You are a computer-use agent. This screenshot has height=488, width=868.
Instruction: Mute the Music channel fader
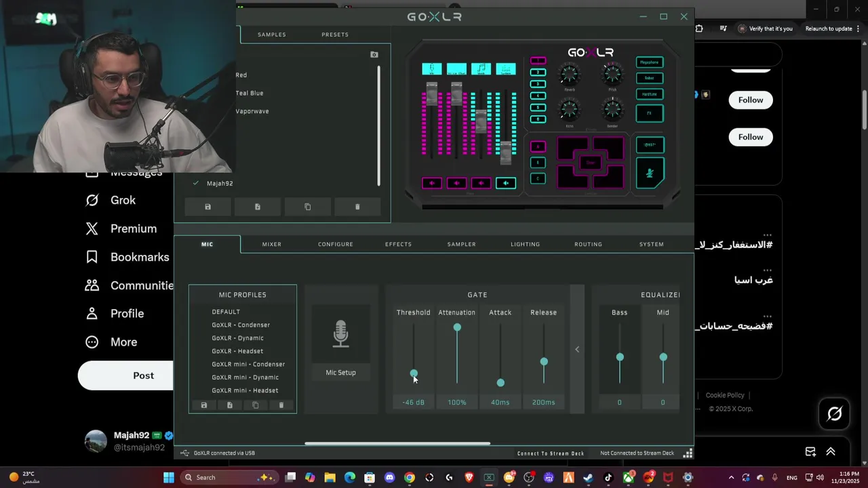(x=481, y=183)
